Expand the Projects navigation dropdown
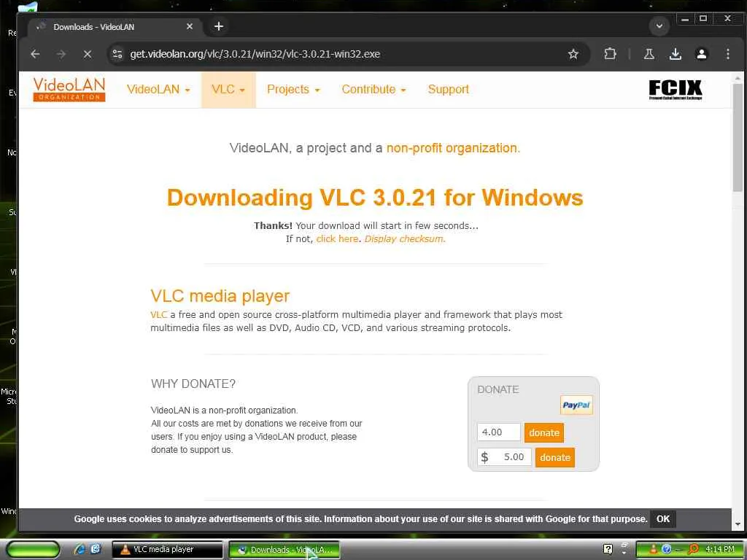The image size is (747, 560). click(293, 90)
